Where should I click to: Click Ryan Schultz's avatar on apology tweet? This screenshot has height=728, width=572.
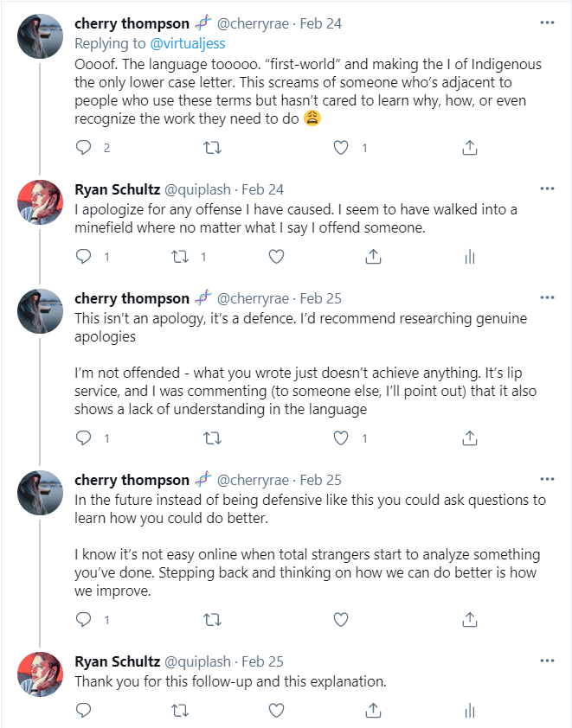(41, 203)
